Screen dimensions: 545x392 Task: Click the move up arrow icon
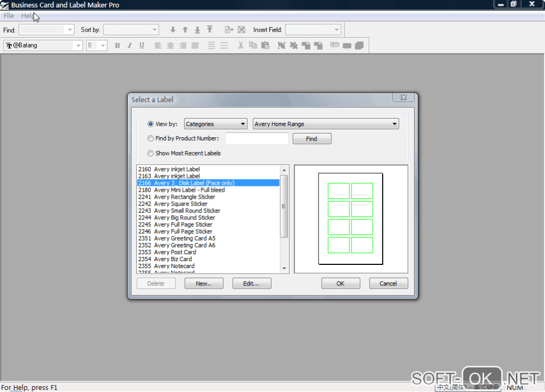pyautogui.click(x=185, y=30)
